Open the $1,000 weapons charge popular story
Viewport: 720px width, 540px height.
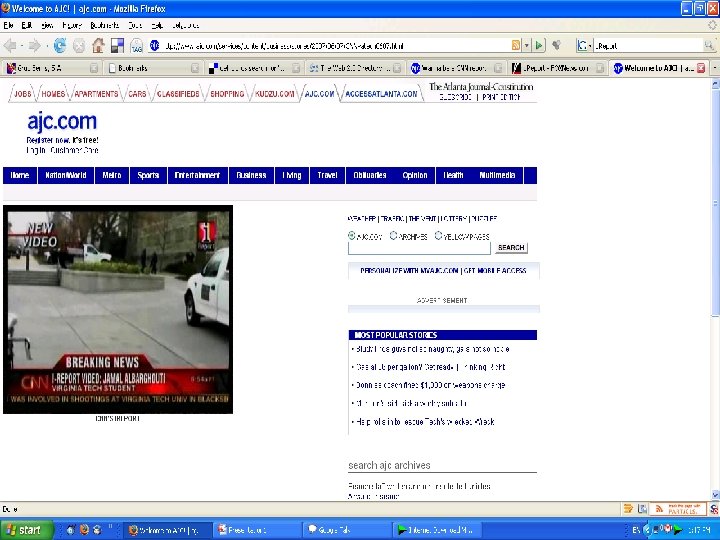430,385
